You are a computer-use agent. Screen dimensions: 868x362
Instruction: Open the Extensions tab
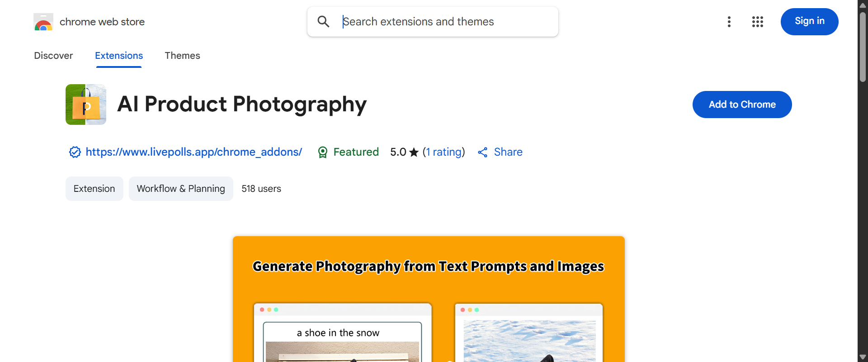click(118, 56)
